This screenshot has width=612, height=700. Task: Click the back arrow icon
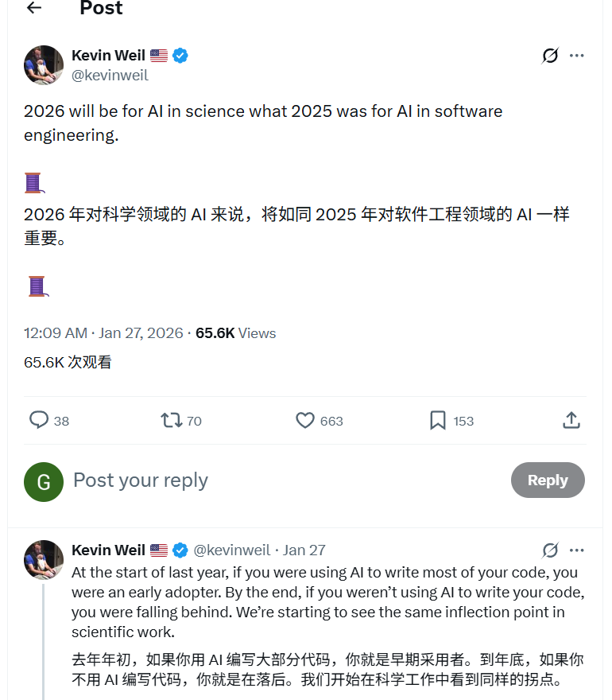33,8
